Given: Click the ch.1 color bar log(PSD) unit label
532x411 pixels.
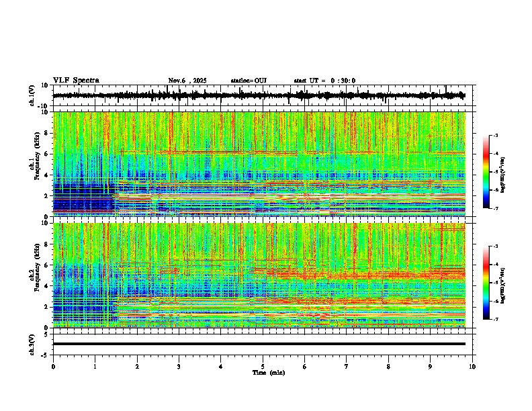Looking at the screenshot, I should tap(502, 175).
